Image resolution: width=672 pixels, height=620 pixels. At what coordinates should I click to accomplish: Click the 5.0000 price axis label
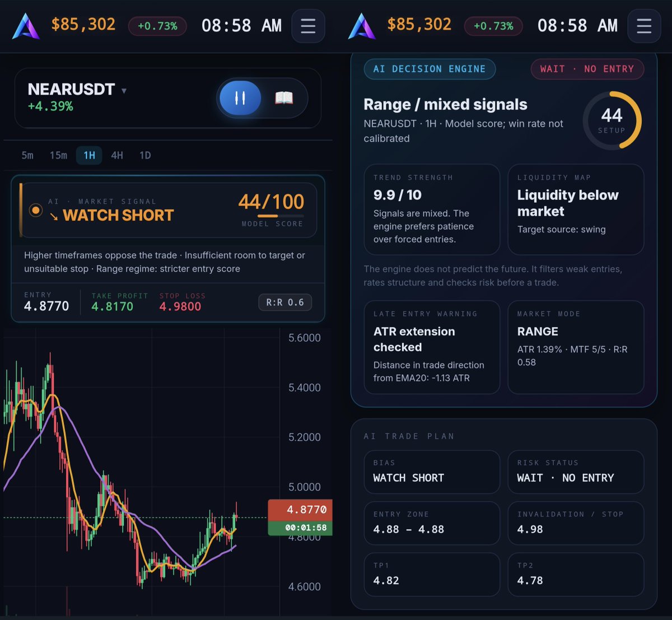tap(305, 487)
